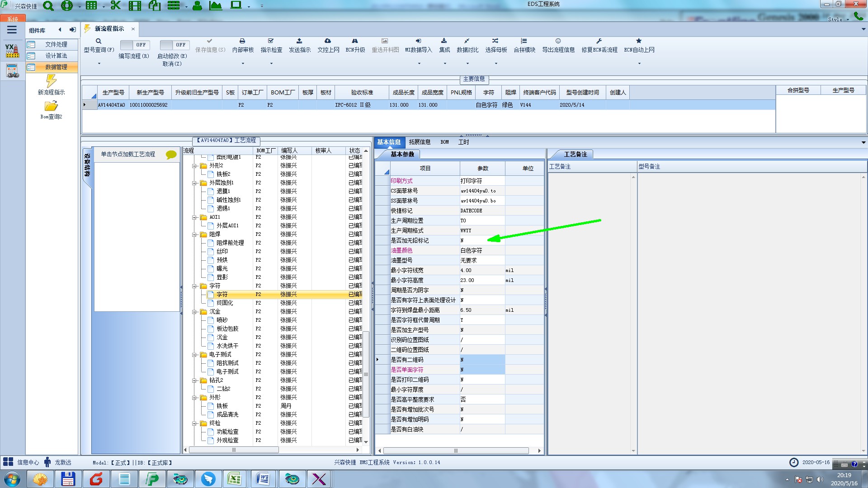Click the 信息中心 status bar button
Viewport: 868px width, 488px height.
click(x=21, y=462)
